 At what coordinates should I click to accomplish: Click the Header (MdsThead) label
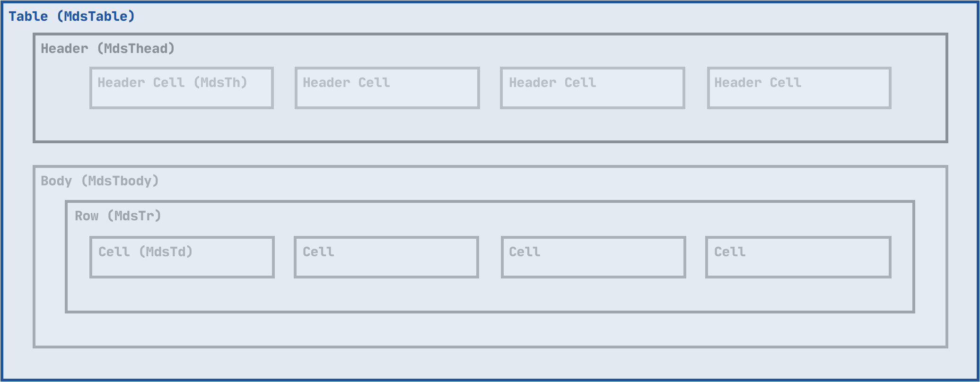[x=107, y=49]
